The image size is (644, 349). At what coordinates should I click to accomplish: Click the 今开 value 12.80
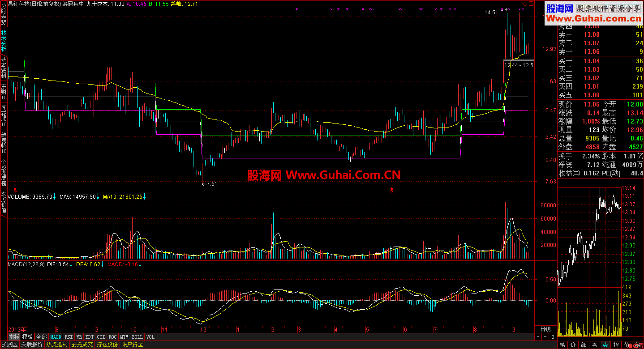pos(634,104)
